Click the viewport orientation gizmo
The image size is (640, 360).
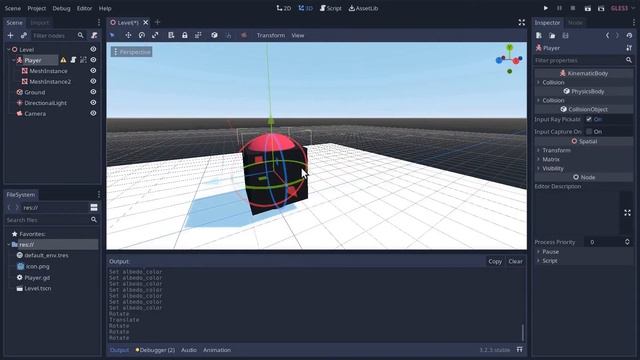509,60
